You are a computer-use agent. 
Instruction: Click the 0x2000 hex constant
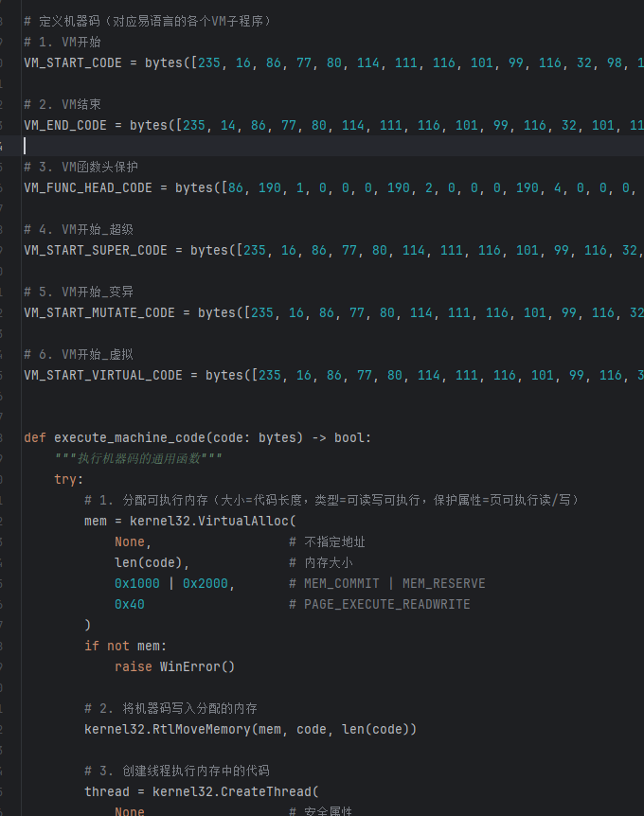click(x=206, y=583)
